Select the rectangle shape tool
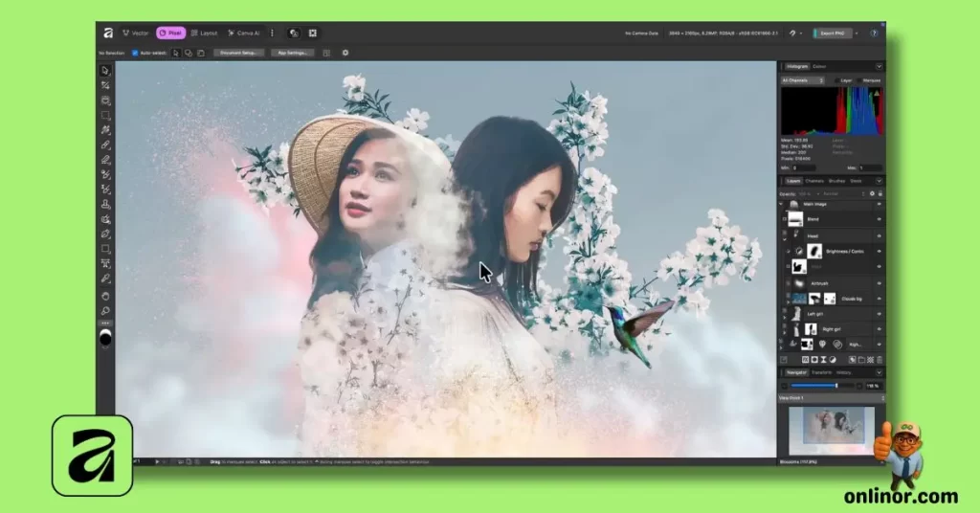The image size is (980, 513). [x=105, y=249]
